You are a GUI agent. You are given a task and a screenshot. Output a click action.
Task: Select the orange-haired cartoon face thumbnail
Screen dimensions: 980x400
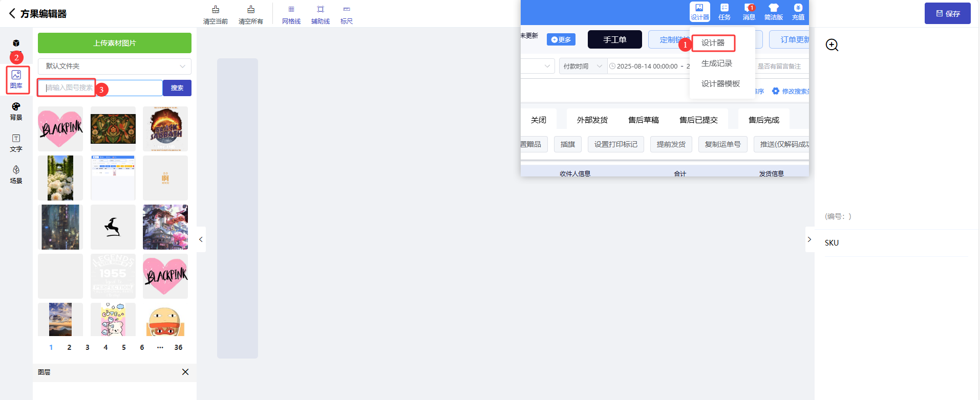pos(165,319)
